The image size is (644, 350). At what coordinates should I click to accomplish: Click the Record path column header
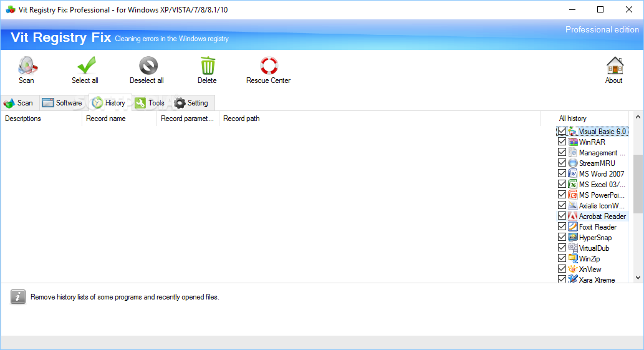coord(379,119)
